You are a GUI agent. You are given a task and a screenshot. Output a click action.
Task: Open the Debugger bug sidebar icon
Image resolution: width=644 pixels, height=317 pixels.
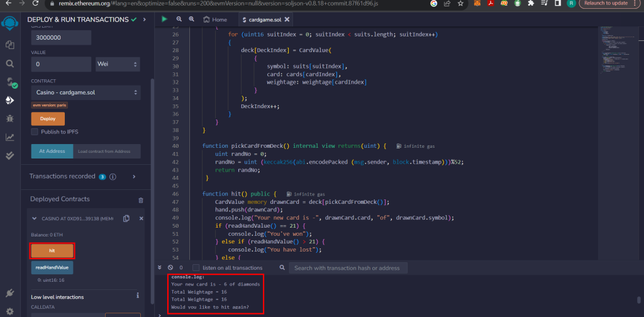coord(10,119)
